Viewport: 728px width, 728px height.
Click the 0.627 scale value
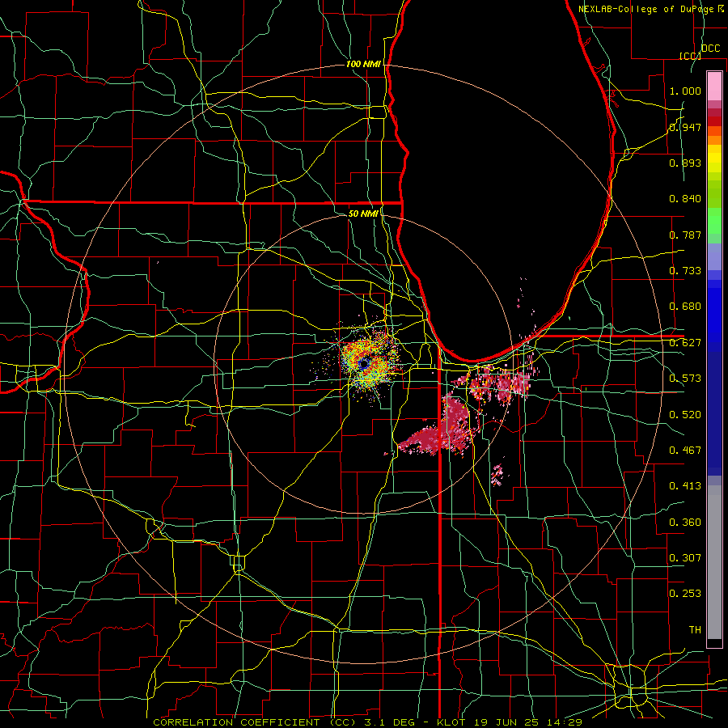coord(685,343)
